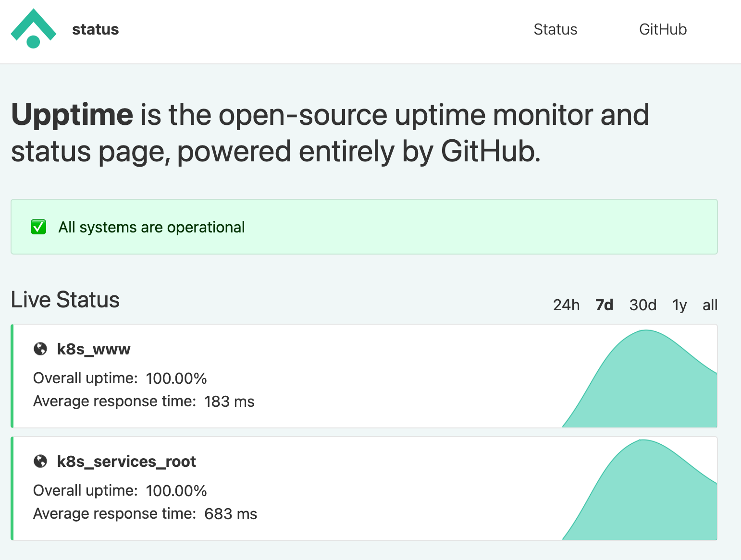
Task: Click the Upptime headline text
Action: pos(330,133)
